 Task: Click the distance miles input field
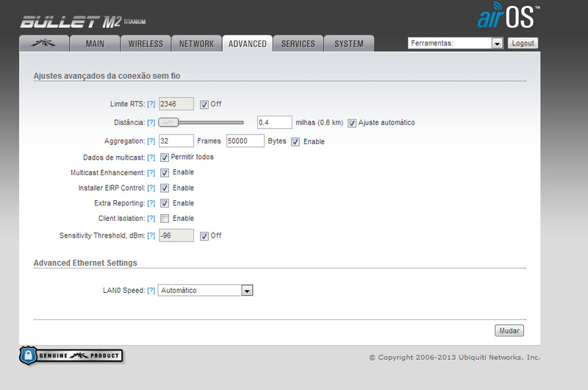point(274,122)
